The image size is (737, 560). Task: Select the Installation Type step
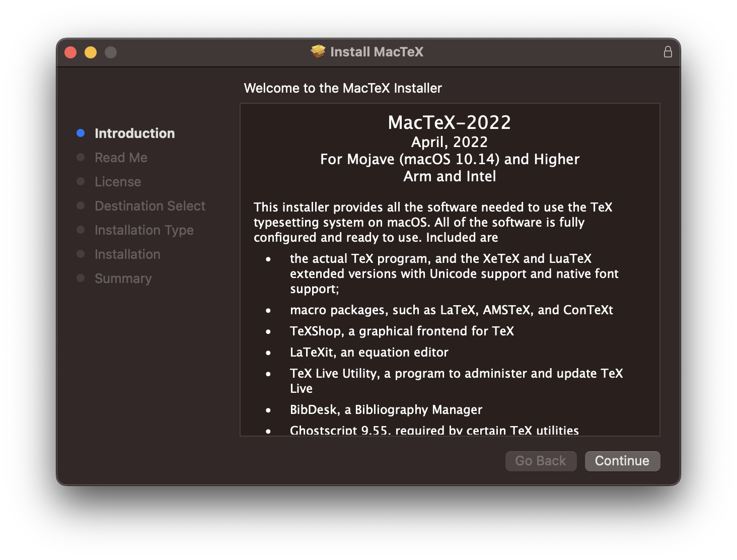click(x=144, y=230)
